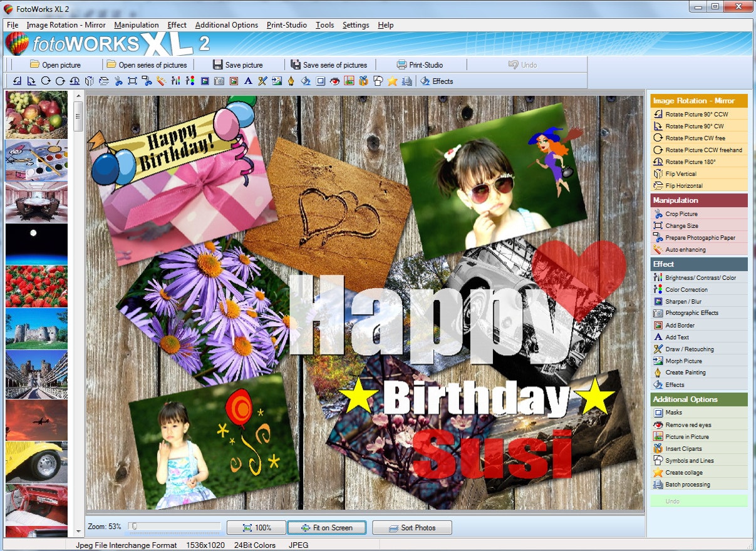This screenshot has width=756, height=551.
Task: Click the Auto enhancing toolbar icon
Action: tap(162, 81)
